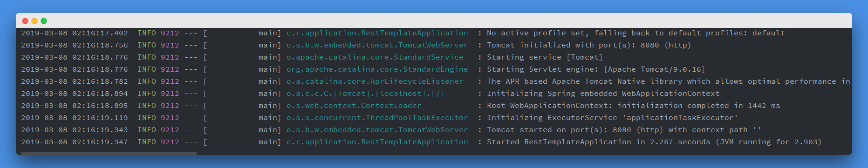Click the 'Starting service [Tomcat]' message

tap(545, 57)
